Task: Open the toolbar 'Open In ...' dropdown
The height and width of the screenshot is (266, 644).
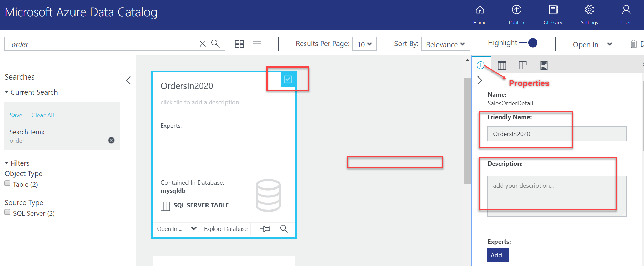Action: point(592,44)
